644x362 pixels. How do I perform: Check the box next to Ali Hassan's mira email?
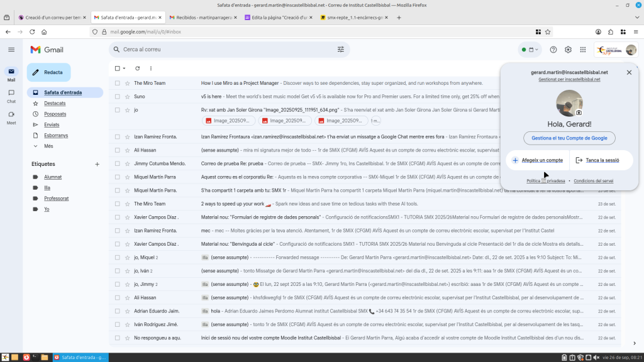coord(118,150)
